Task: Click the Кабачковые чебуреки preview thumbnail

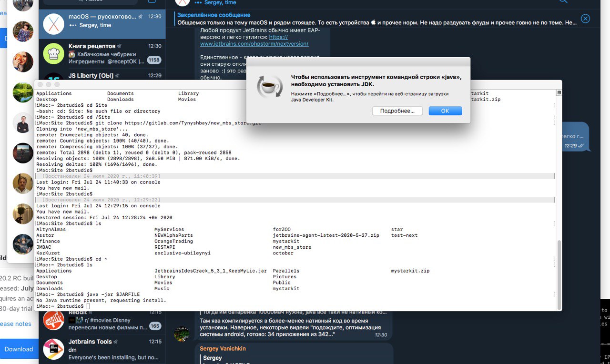Action: pos(72,54)
